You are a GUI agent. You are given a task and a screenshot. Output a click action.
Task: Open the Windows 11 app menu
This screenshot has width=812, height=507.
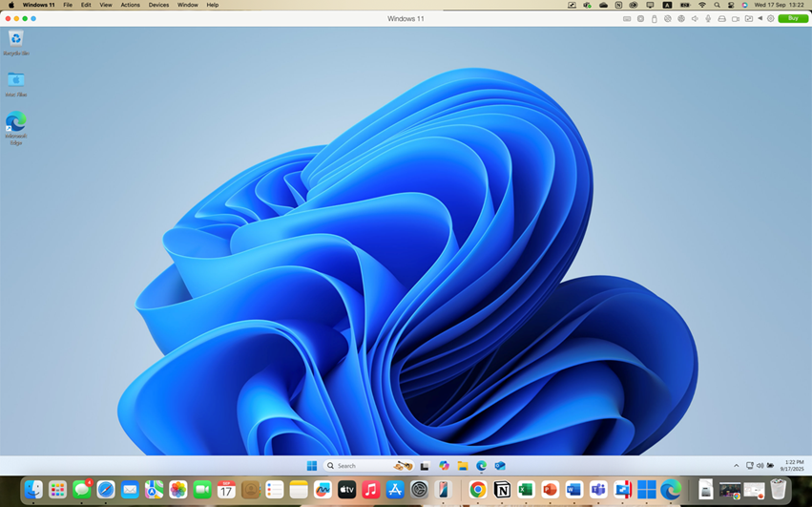pos(38,5)
